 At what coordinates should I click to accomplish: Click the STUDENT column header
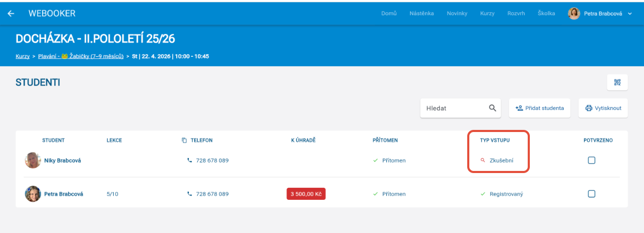(54, 140)
